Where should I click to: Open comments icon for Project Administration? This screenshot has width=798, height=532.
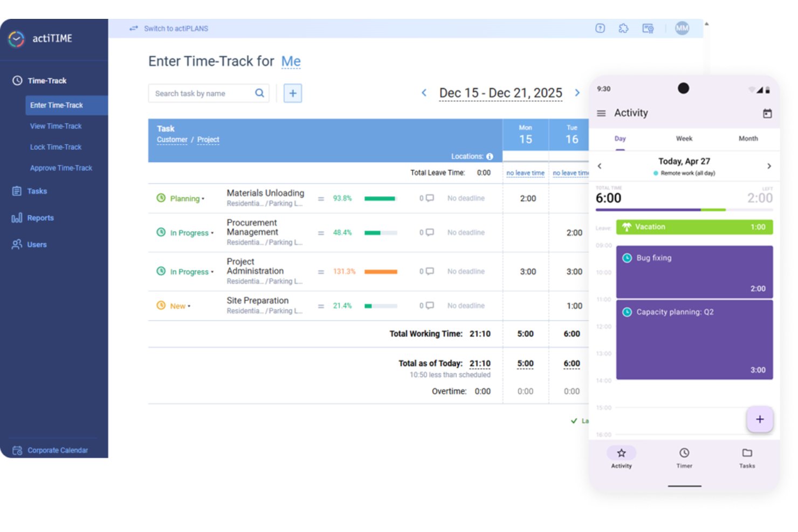(x=430, y=271)
